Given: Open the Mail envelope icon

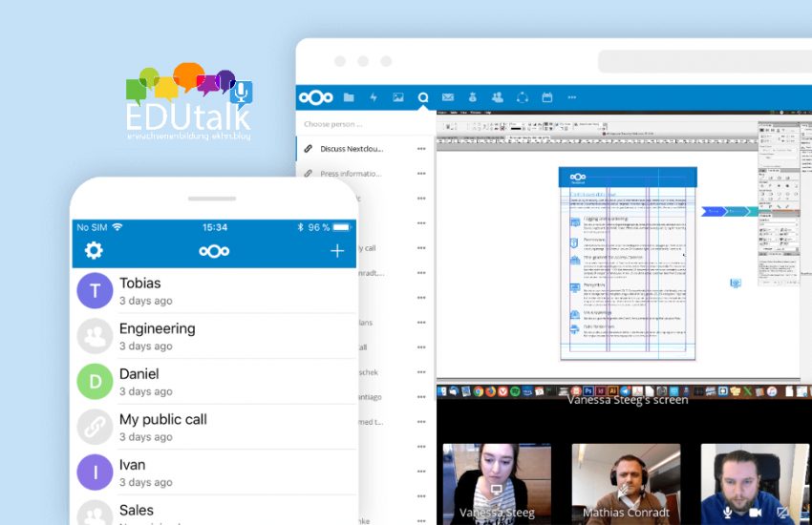Looking at the screenshot, I should (448, 97).
